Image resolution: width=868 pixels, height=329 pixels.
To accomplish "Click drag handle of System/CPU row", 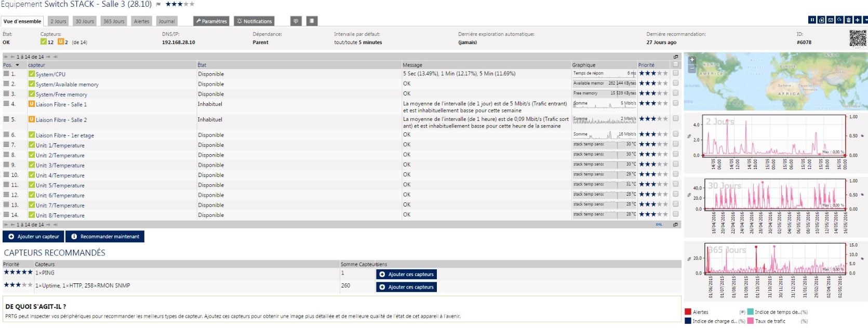I will coord(6,74).
